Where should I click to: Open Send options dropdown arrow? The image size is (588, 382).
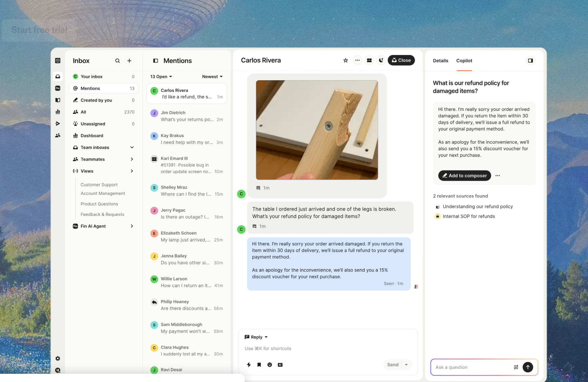point(406,365)
